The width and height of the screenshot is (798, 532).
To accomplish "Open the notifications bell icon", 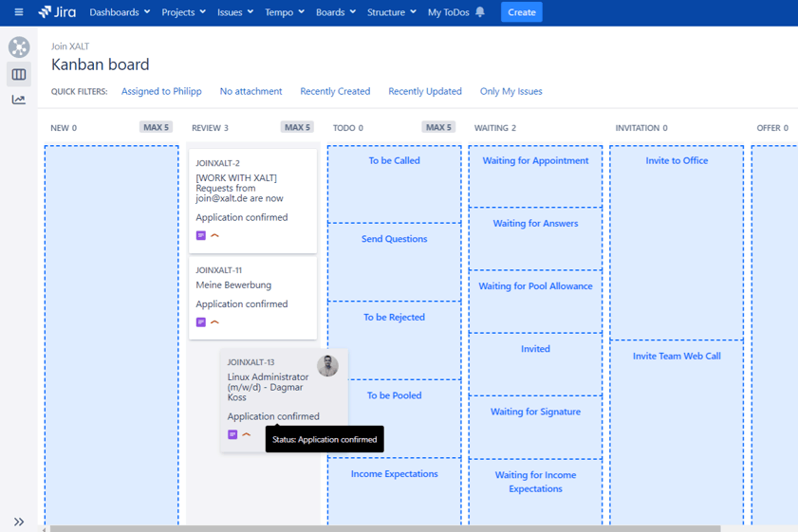I will click(480, 12).
